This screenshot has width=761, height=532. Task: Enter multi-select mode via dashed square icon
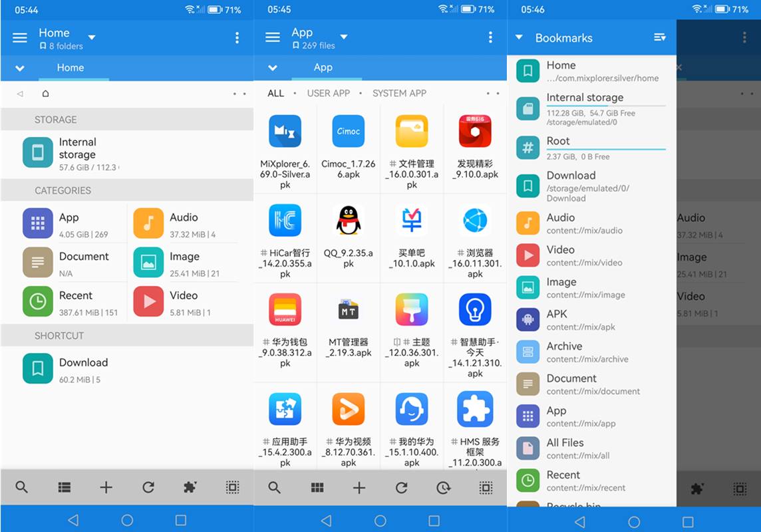(x=231, y=487)
